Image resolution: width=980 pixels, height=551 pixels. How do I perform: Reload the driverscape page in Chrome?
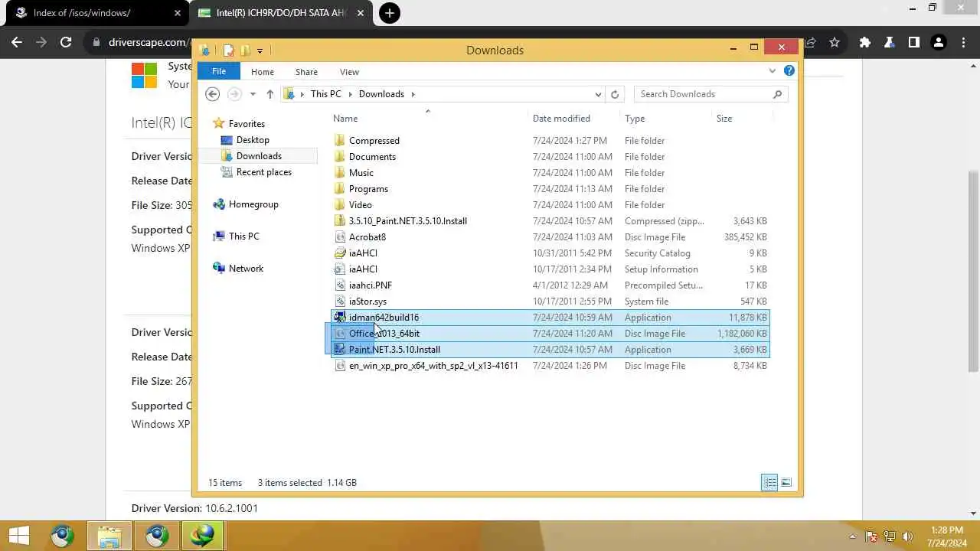coord(66,42)
